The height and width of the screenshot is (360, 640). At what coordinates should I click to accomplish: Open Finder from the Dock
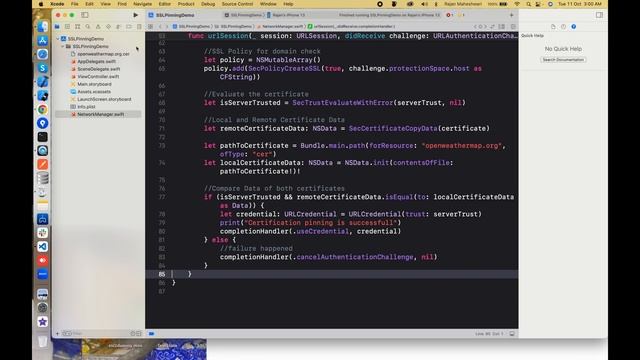click(42, 27)
